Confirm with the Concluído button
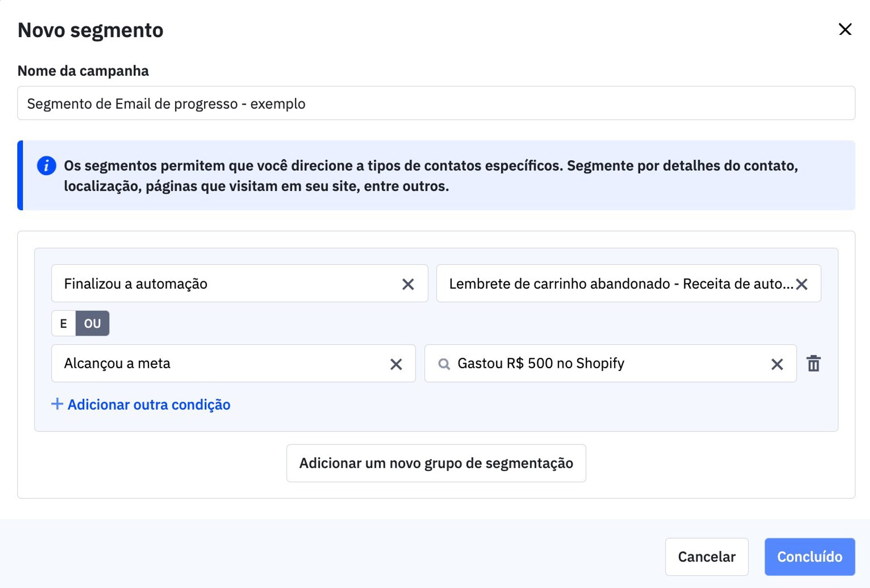The height and width of the screenshot is (588, 870). [x=809, y=557]
